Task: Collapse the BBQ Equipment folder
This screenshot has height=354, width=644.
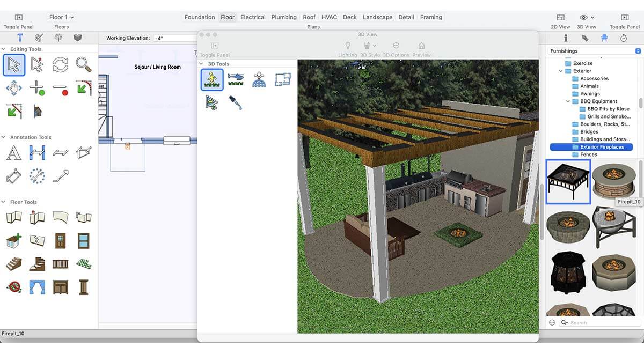Action: tap(568, 101)
